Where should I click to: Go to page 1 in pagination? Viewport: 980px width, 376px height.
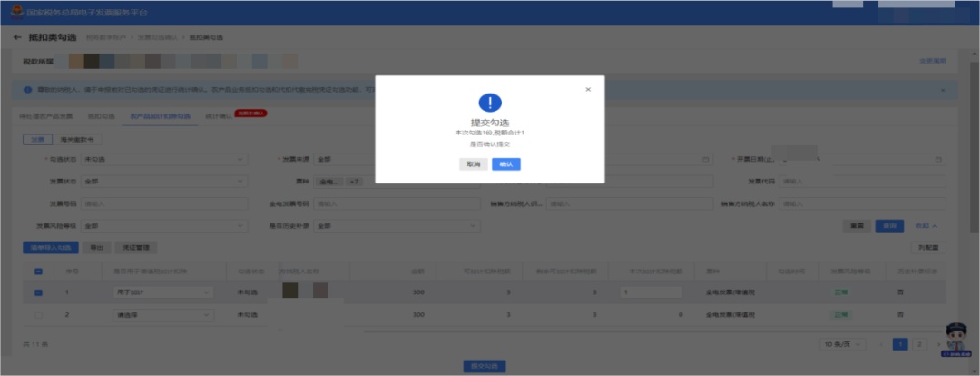tap(900, 344)
